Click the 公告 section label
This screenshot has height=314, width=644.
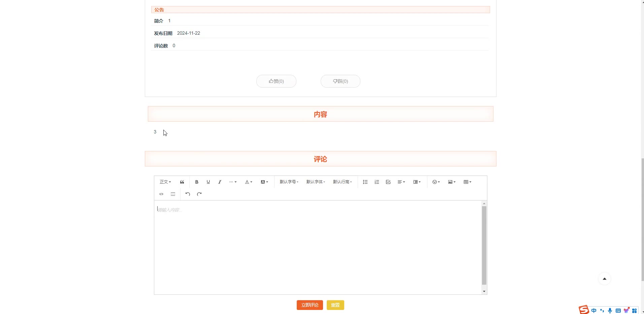[x=159, y=10]
